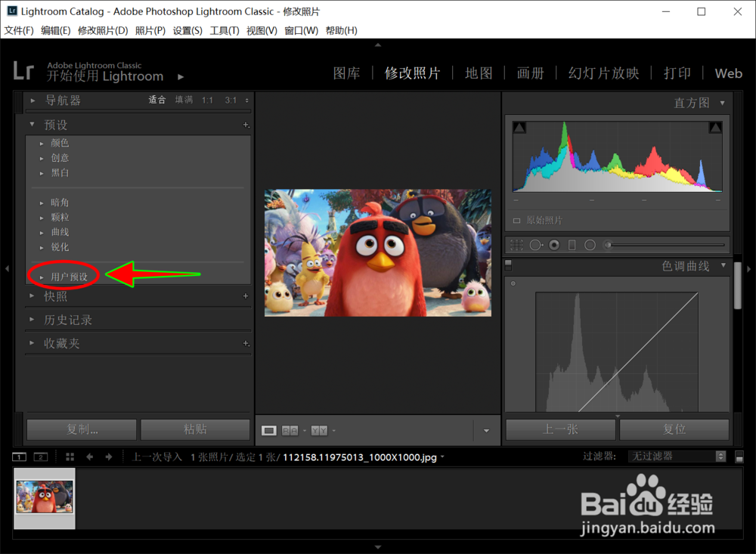This screenshot has width=756, height=554.
Task: Open the 文件(F) menu
Action: coord(19,30)
